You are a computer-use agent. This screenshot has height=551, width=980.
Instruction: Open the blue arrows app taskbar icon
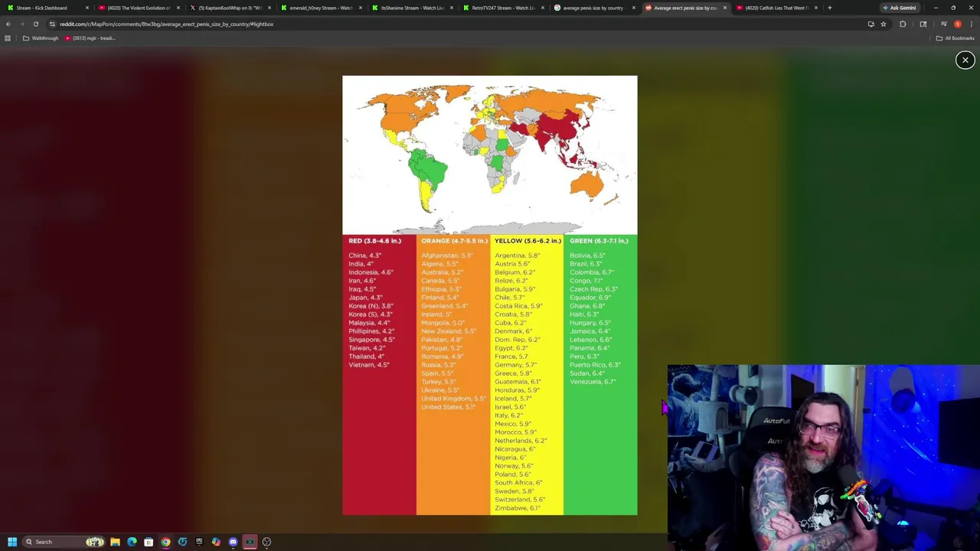[182, 542]
